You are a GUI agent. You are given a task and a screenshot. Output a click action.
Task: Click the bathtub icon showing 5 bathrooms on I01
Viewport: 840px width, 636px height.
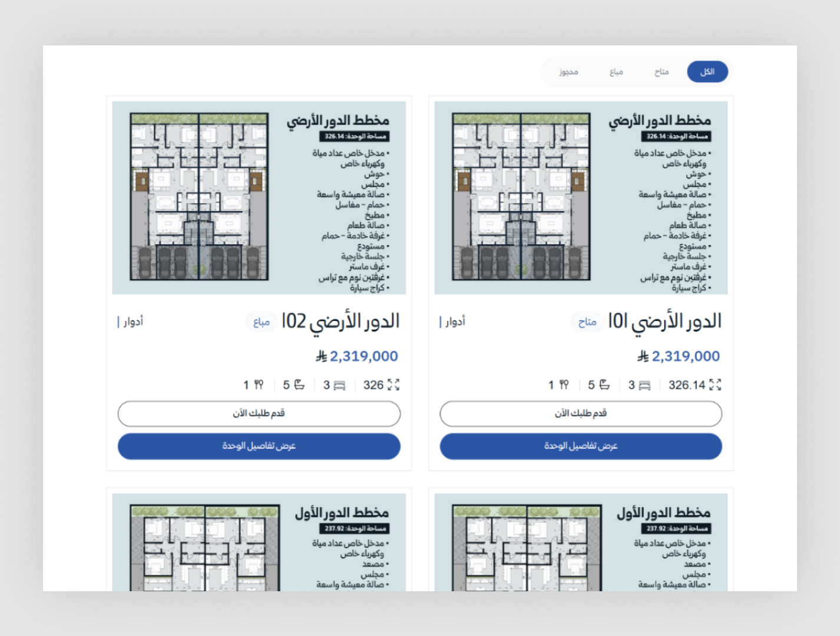(604, 385)
